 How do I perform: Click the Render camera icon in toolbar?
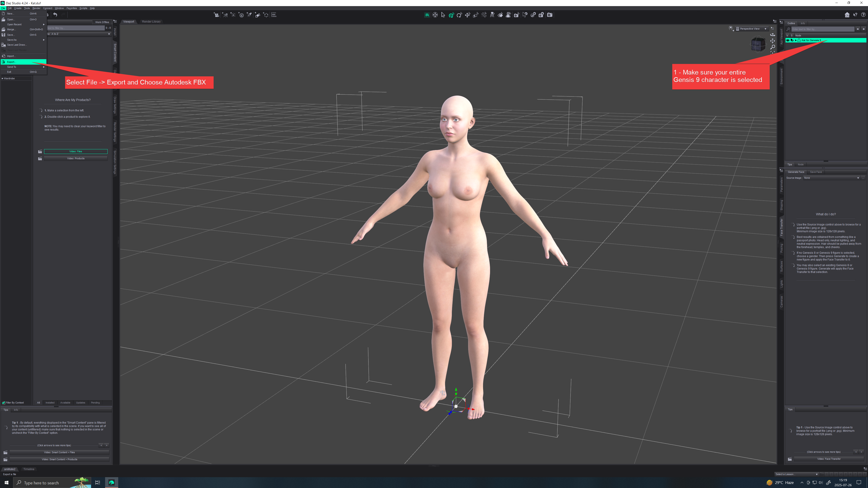550,15
